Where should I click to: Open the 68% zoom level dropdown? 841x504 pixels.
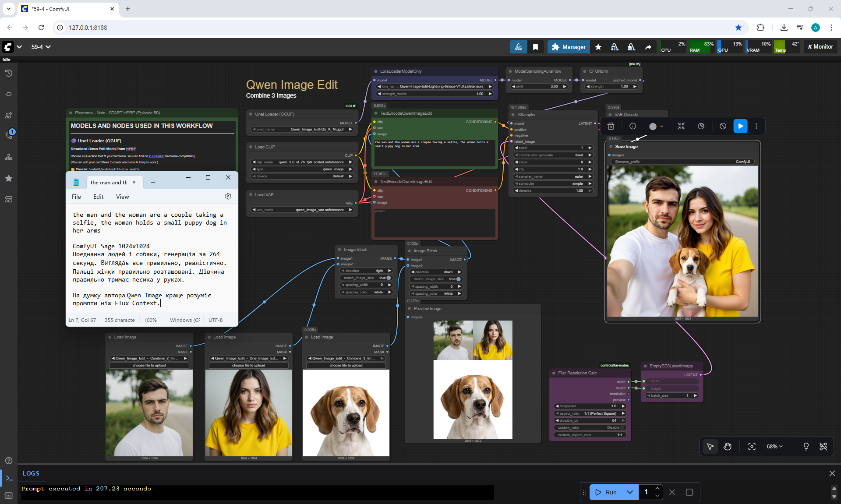click(774, 446)
